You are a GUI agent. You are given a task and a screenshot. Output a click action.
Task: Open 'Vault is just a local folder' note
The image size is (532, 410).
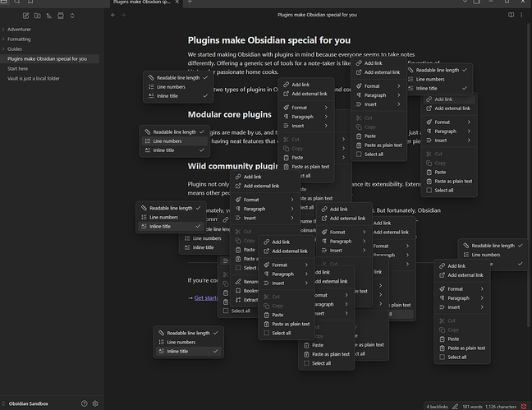pyautogui.click(x=34, y=79)
